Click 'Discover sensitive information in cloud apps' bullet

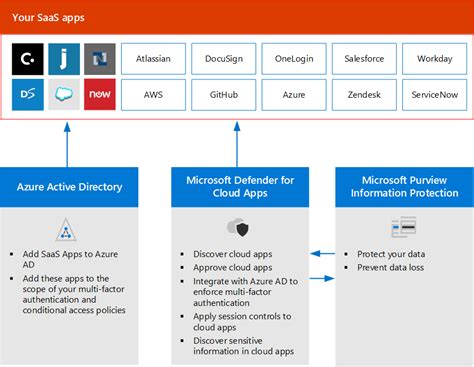click(x=243, y=346)
